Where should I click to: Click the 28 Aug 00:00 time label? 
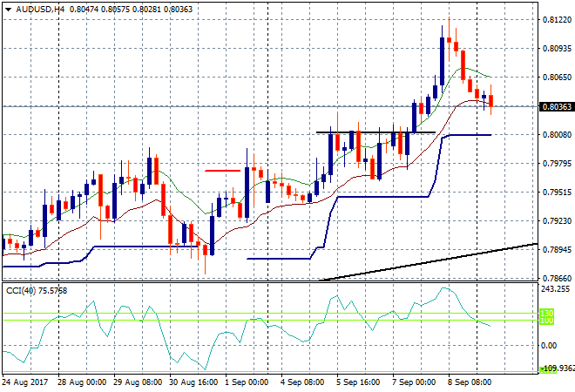click(82, 382)
